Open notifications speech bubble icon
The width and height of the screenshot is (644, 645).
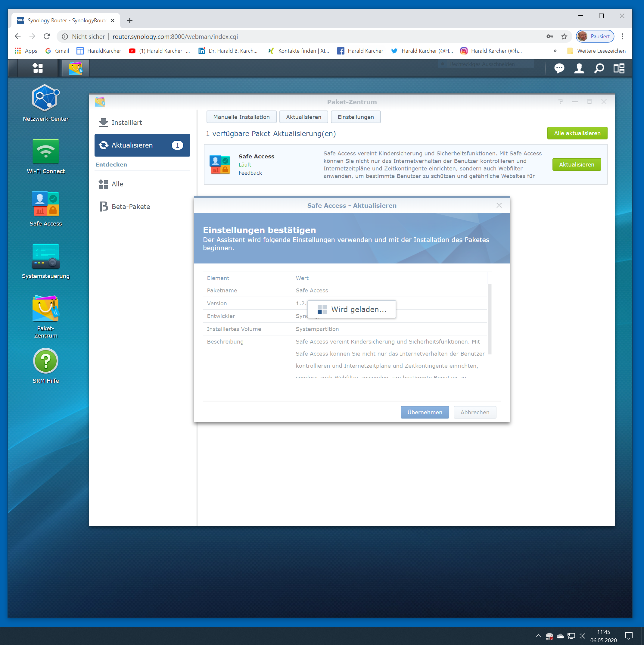pyautogui.click(x=559, y=68)
